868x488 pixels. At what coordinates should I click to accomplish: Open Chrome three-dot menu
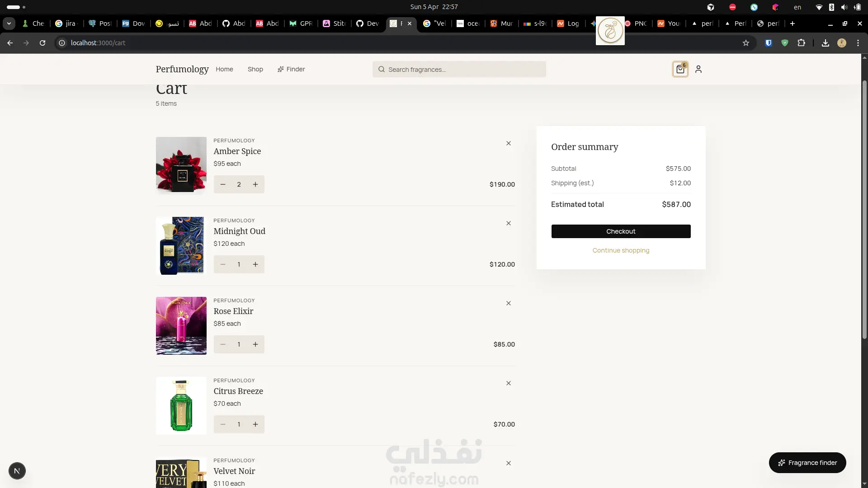pos(858,43)
